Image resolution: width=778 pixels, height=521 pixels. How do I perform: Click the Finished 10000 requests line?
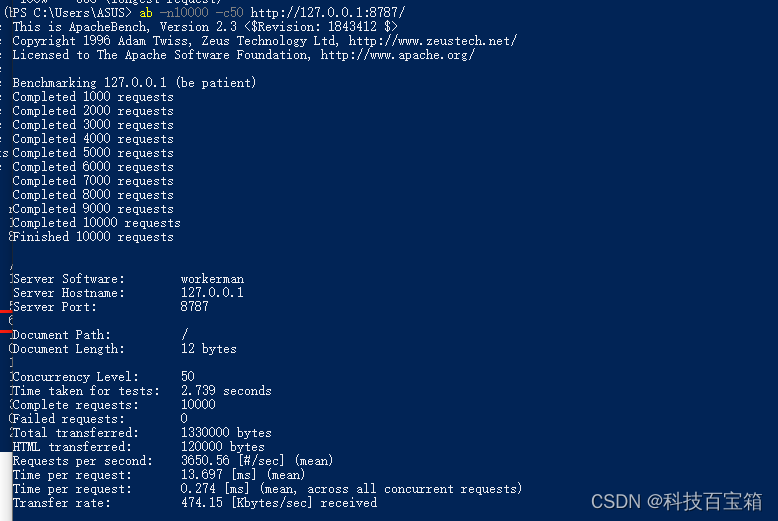tap(93, 237)
